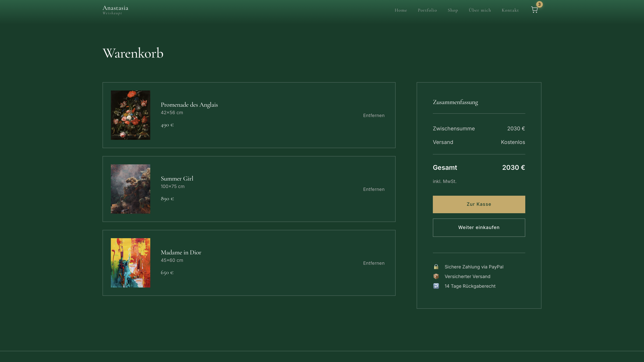The image size is (644, 362).
Task: Go to the Home menu item
Action: (x=400, y=10)
